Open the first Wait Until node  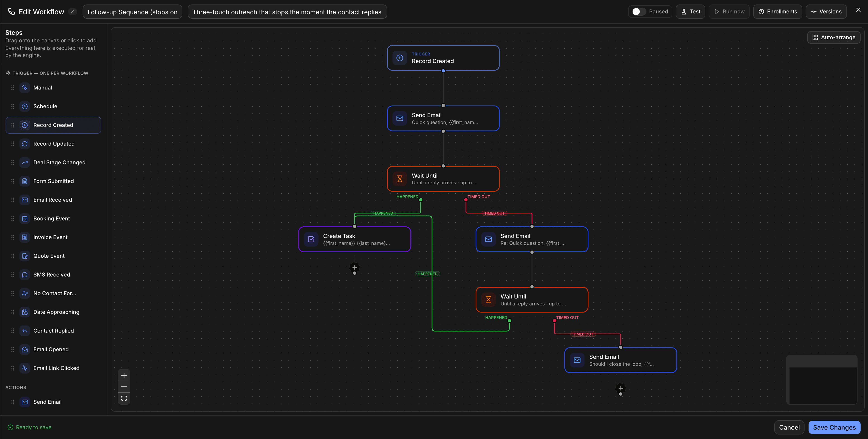pos(443,179)
